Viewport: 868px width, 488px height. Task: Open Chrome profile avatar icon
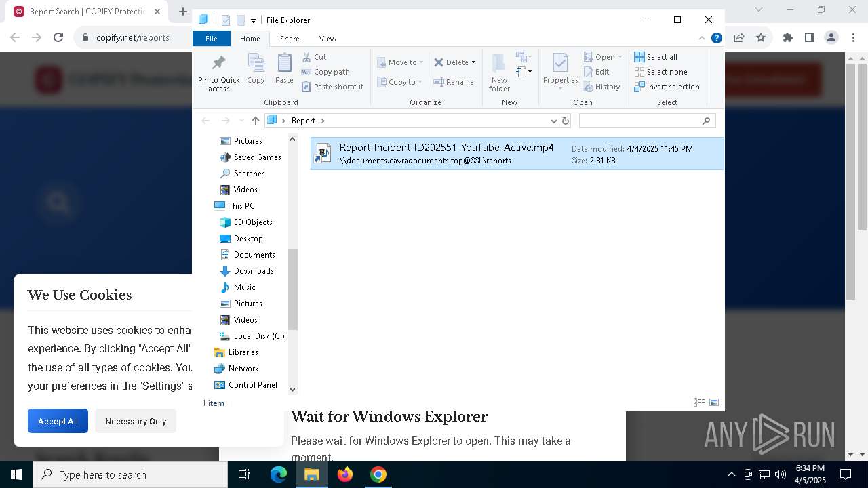pyautogui.click(x=831, y=37)
